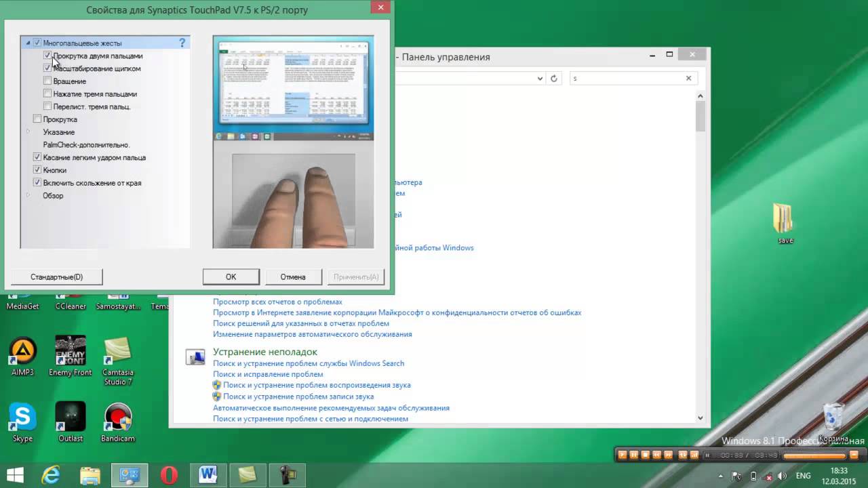Open Microsoft Word from taskbar
Screen dimensions: 868x488
(208, 475)
